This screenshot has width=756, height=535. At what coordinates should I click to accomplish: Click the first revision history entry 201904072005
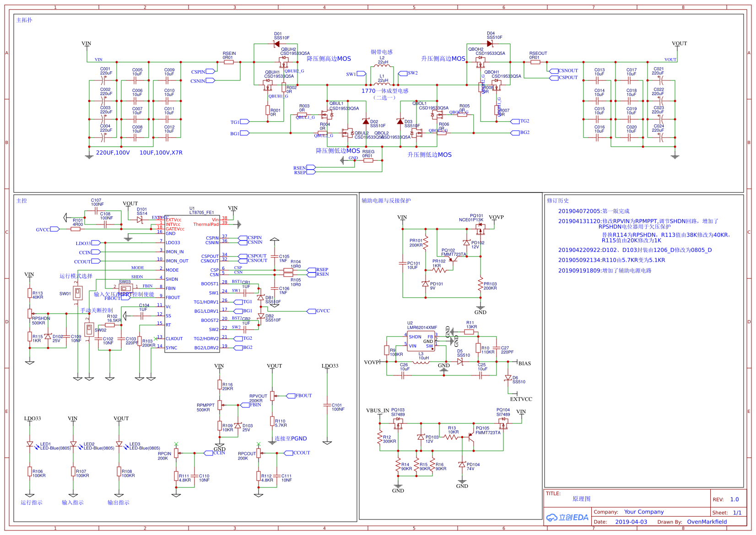[594, 211]
